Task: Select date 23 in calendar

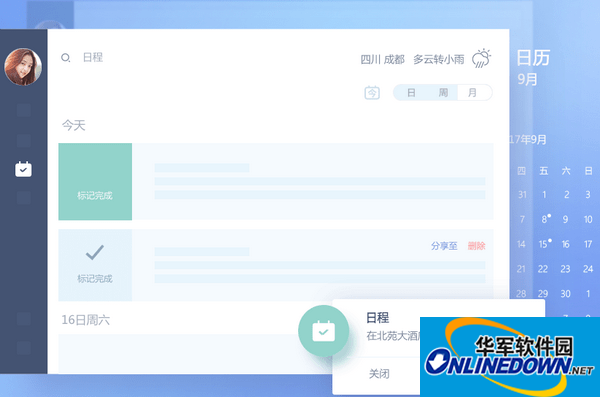Action: (565, 269)
